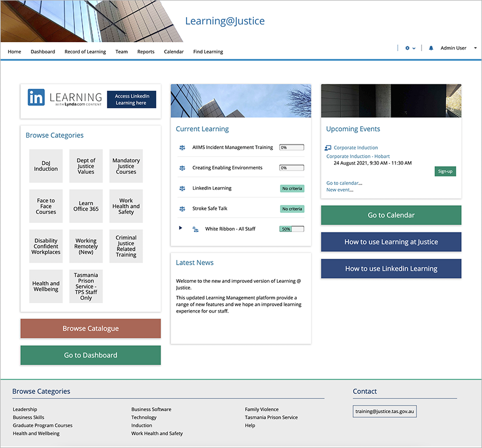The width and height of the screenshot is (482, 448).
Task: Open Graduate Program Courses footer link
Action: tap(42, 425)
